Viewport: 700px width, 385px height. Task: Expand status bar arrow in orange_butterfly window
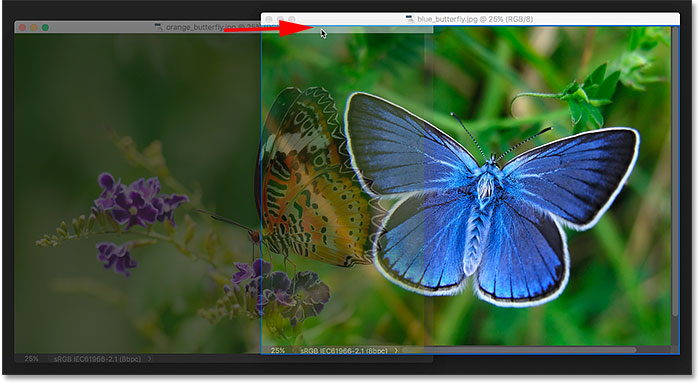150,359
